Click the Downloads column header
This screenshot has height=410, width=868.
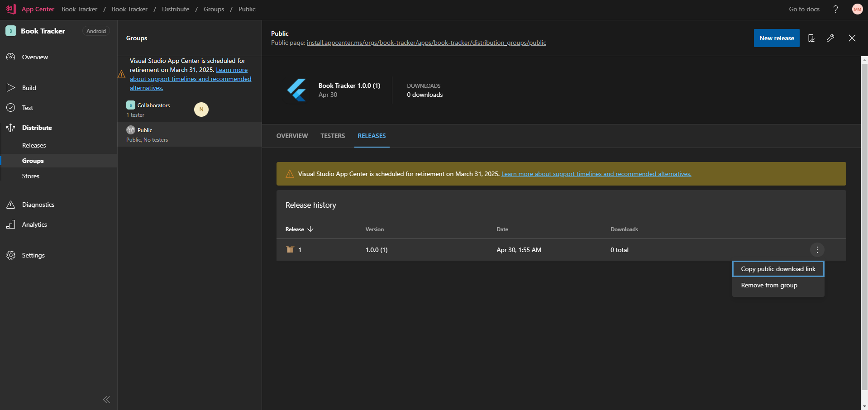tap(624, 229)
